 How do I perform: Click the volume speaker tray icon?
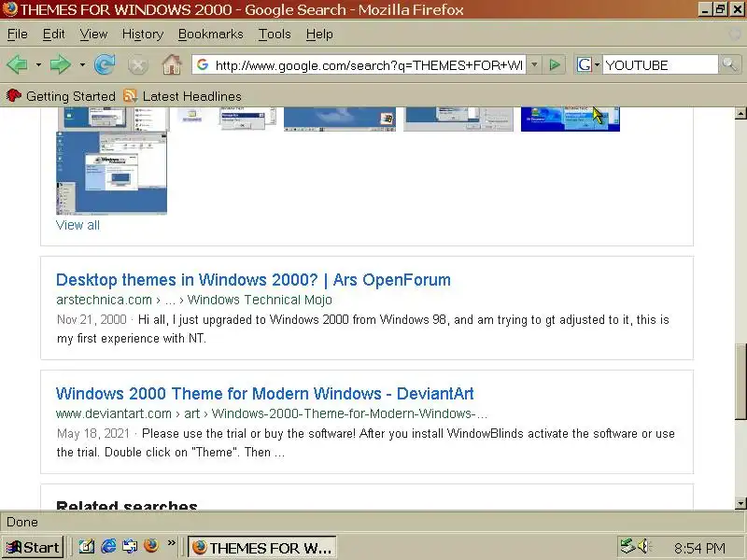click(644, 546)
